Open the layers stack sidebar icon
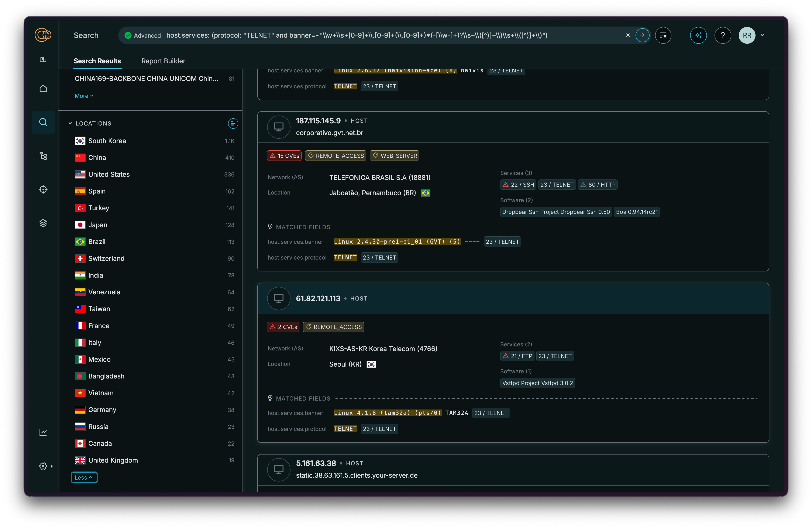The image size is (812, 528). 43,223
